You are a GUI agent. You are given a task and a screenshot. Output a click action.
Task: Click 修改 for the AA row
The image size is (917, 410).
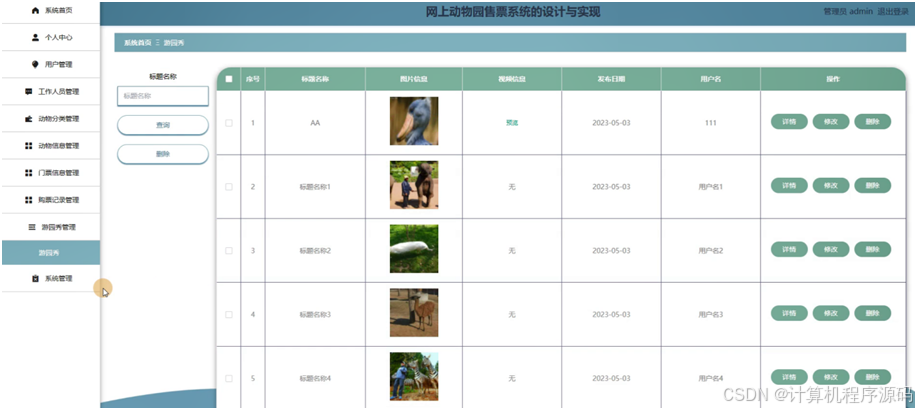(831, 122)
